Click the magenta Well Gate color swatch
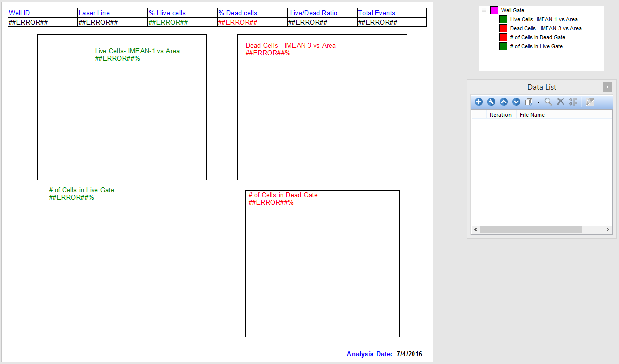Screen dimensions: 619x364 tap(494, 10)
